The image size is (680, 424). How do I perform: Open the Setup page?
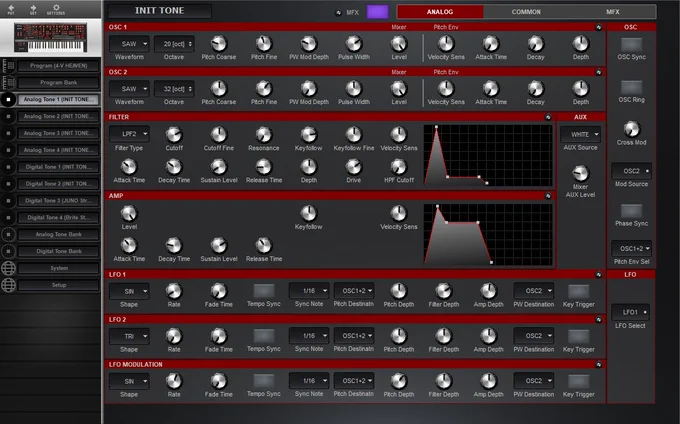tap(59, 285)
